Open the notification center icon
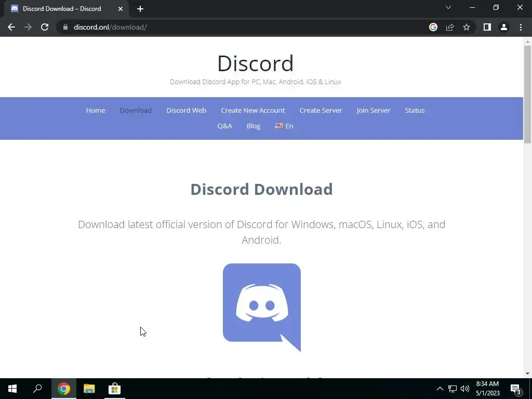The width and height of the screenshot is (532, 399). (x=515, y=389)
